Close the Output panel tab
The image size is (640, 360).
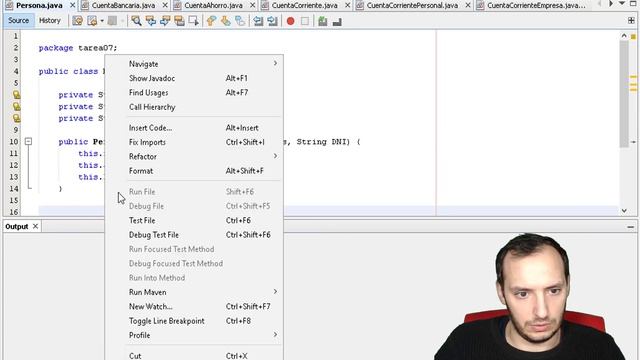(36, 226)
